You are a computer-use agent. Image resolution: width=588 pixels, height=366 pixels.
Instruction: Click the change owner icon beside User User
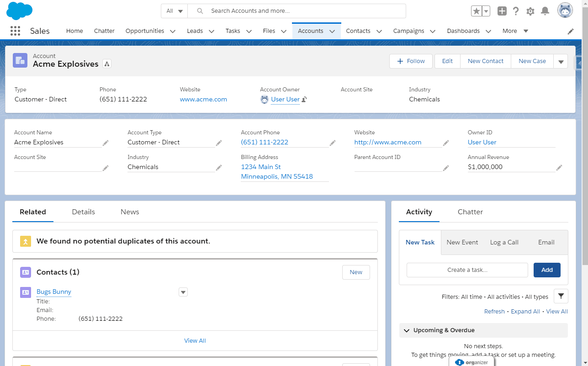[x=304, y=99]
